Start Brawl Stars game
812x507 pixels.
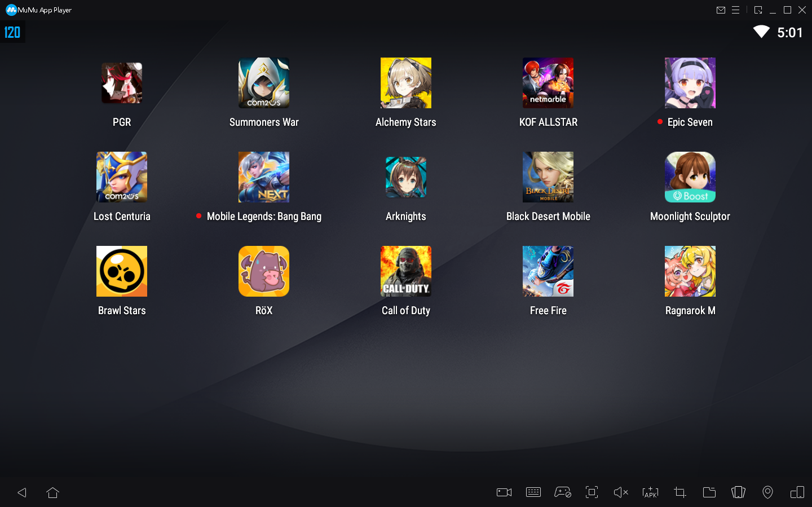pos(122,271)
